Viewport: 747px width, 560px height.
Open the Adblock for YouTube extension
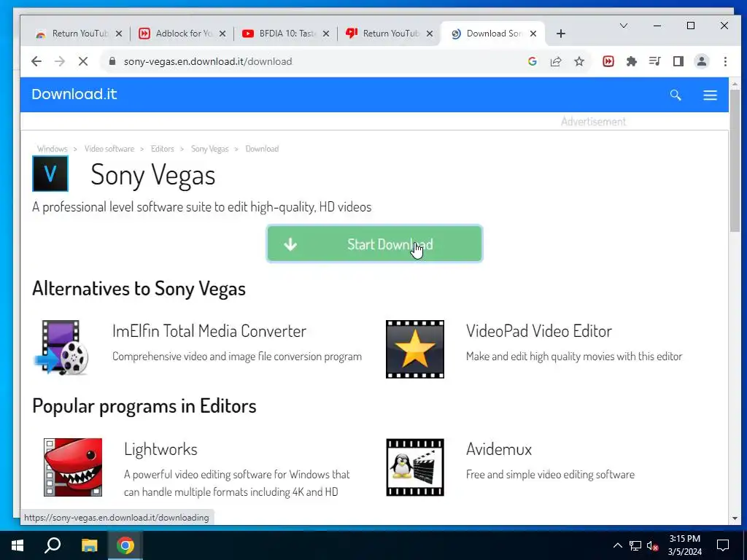(x=608, y=61)
